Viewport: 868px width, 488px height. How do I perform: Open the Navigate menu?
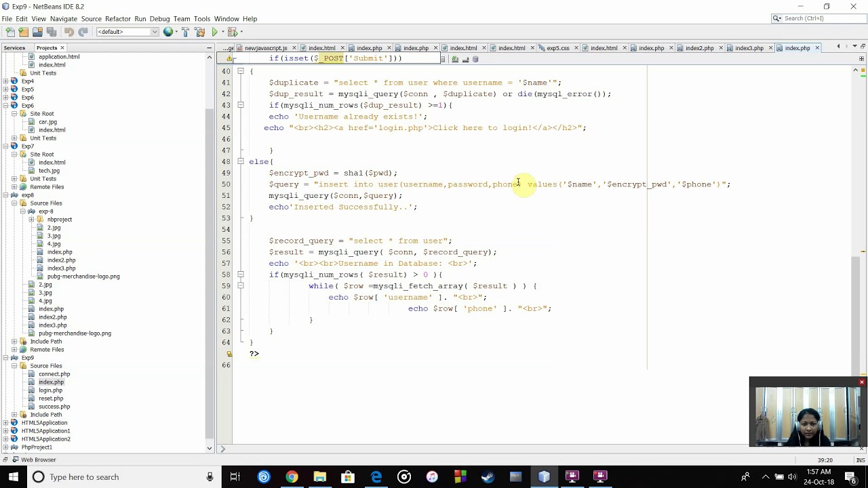63,19
